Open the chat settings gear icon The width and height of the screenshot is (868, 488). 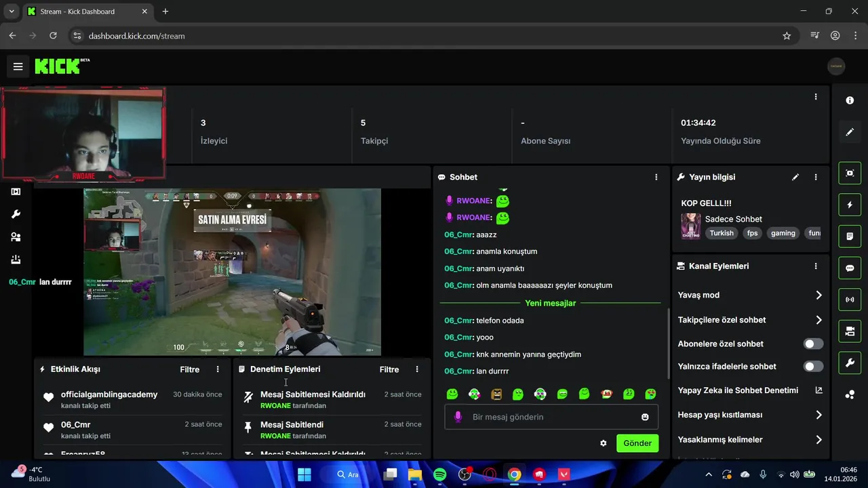[604, 443]
